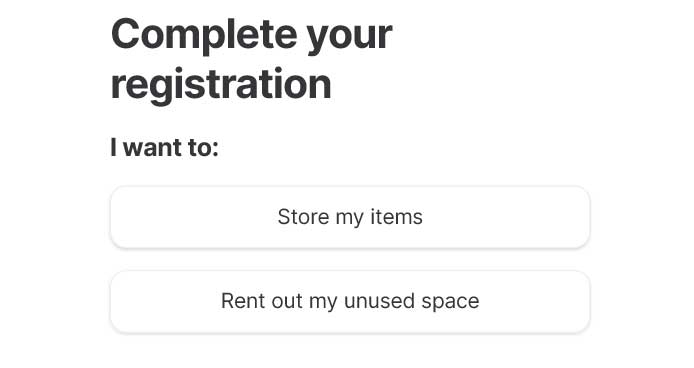Pick the option to rent unused space
694x368 pixels.
tap(350, 302)
